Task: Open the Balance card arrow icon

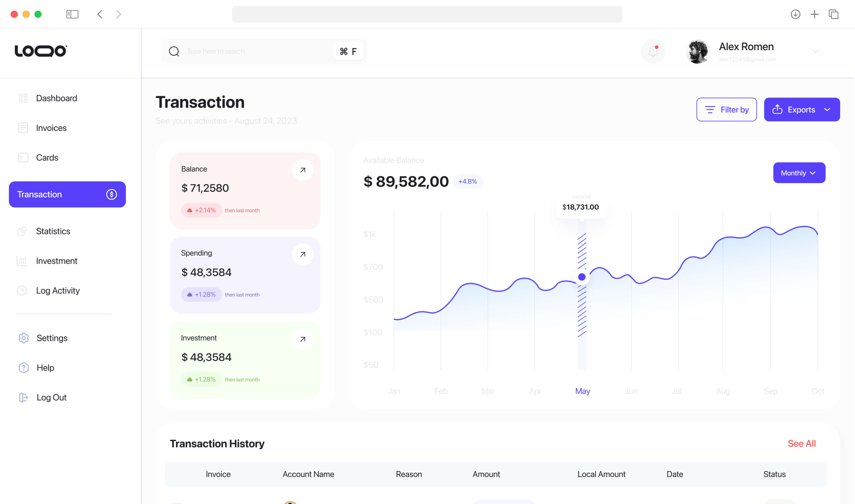Action: click(x=302, y=170)
